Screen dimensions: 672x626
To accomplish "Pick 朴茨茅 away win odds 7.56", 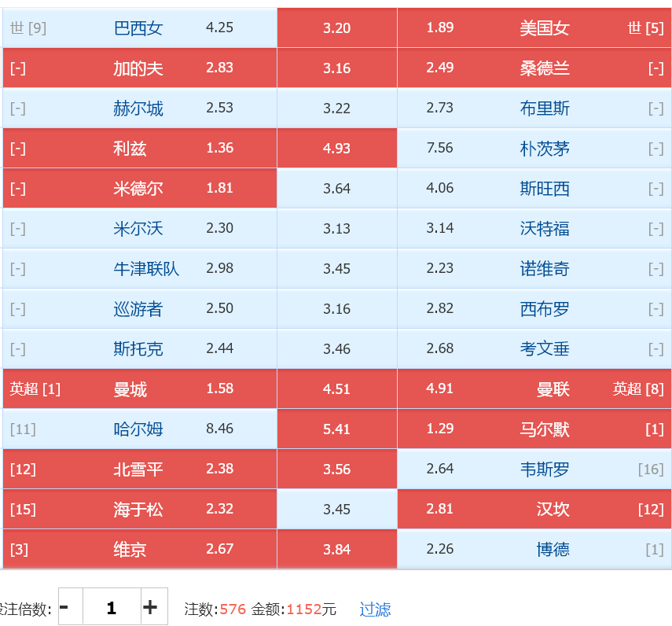I will [534, 149].
